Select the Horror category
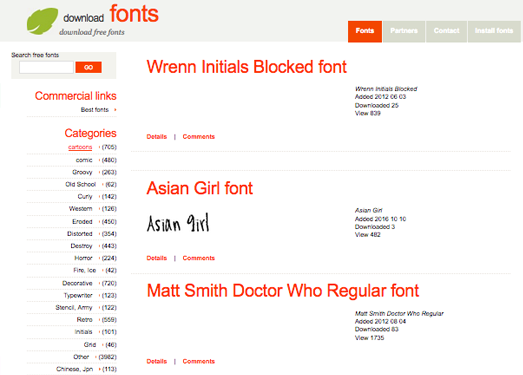This screenshot has height=375, width=523. pos(83,258)
